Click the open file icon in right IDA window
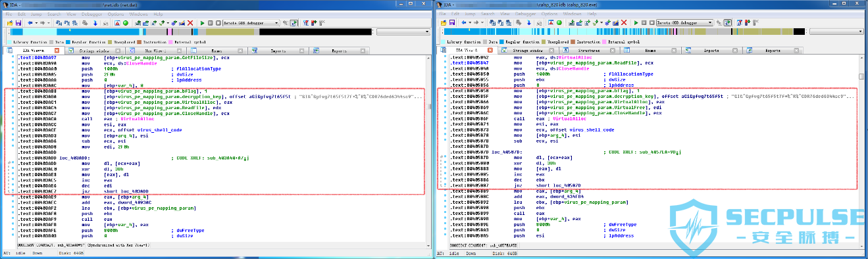Viewport: 868px width, 259px height. (444, 23)
